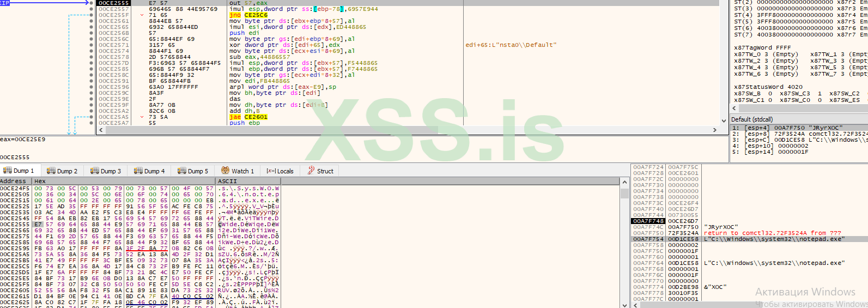Toggle breakpoint dot at address 00CE256B
The height and width of the screenshot is (308, 868).
click(x=91, y=33)
